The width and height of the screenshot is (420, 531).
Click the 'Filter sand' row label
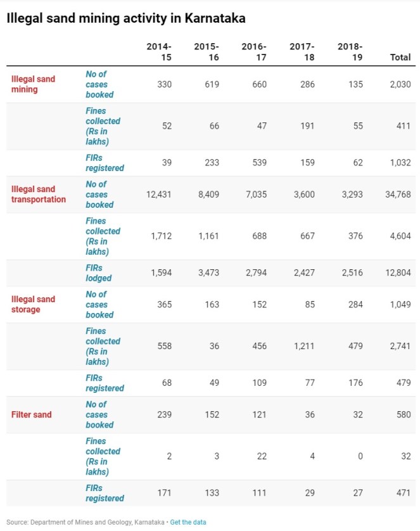click(x=32, y=414)
